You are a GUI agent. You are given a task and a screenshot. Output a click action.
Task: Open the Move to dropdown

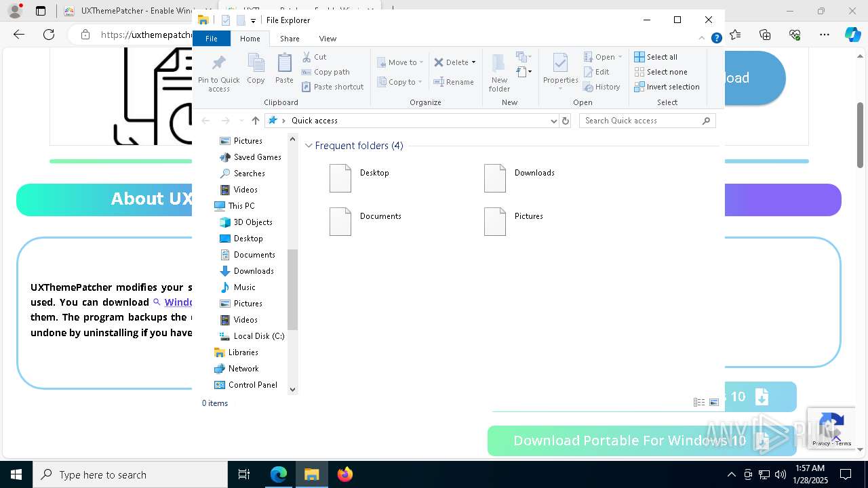pos(400,62)
